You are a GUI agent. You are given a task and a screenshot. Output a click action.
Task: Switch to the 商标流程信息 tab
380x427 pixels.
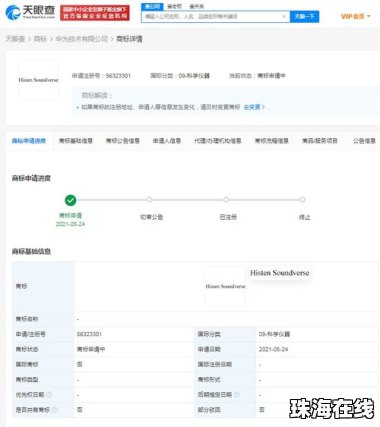point(271,141)
